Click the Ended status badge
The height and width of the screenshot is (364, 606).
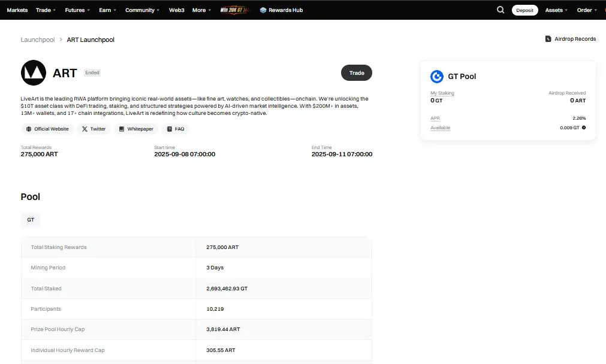pyautogui.click(x=92, y=72)
